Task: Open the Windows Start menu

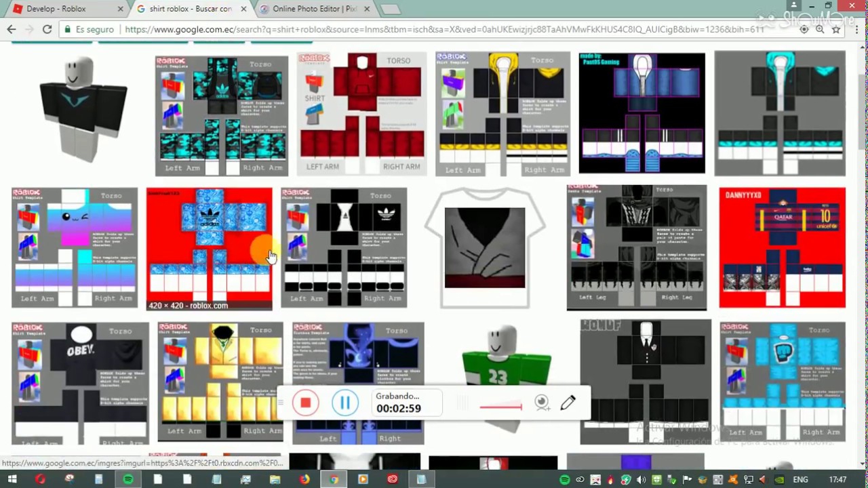Action: [x=12, y=480]
